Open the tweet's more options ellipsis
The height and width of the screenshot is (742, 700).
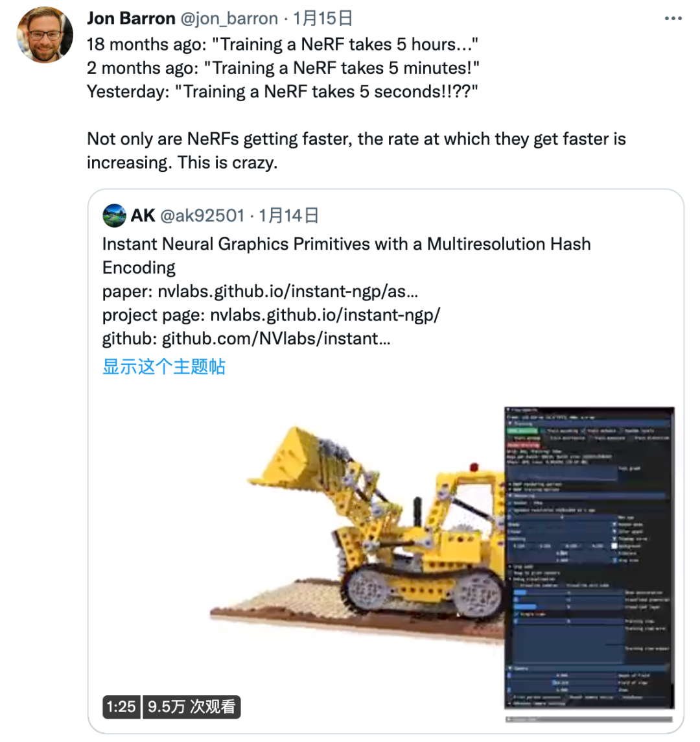point(673,18)
